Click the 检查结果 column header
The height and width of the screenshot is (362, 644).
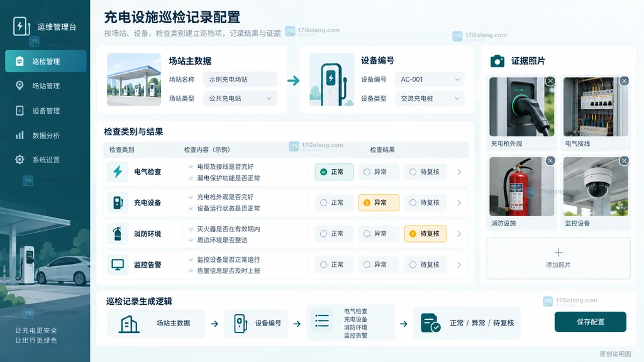coord(382,150)
